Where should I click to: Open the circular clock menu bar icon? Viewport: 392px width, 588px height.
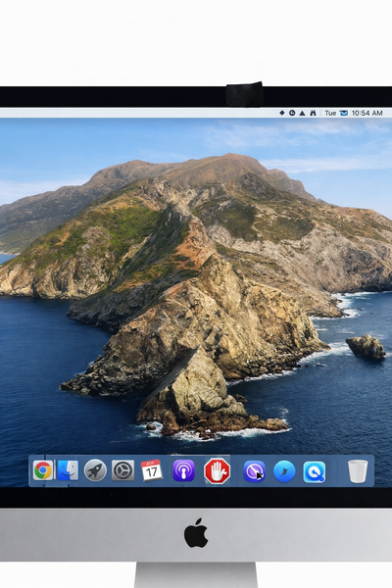point(292,113)
